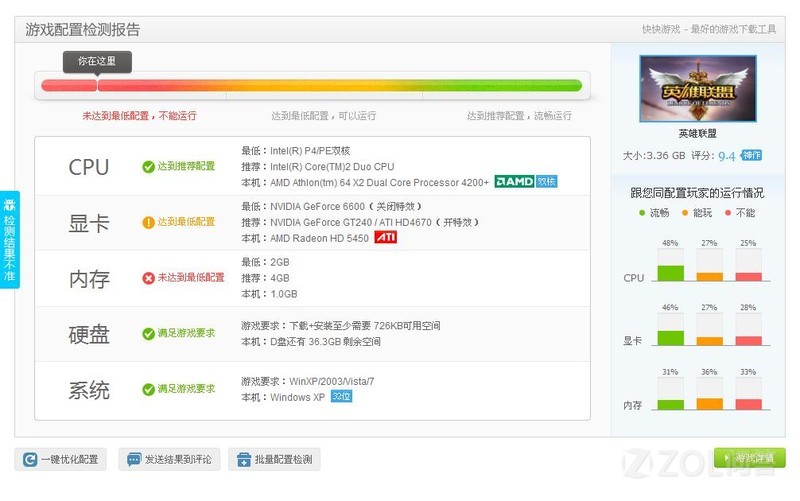Click Intel(R) Core(TM)2 Duo CPU recommendation
The height and width of the screenshot is (501, 800).
(332, 167)
